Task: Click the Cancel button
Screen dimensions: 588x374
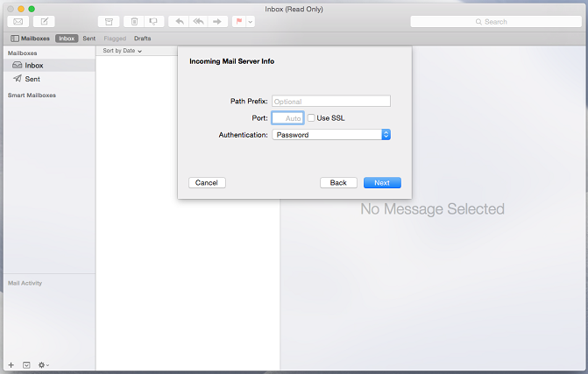Action: (207, 182)
